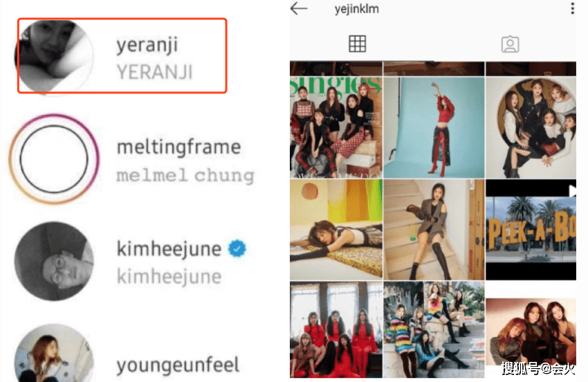Screen dimensions: 588x382
Task: Open the group in red dresses post
Action: (x=336, y=329)
